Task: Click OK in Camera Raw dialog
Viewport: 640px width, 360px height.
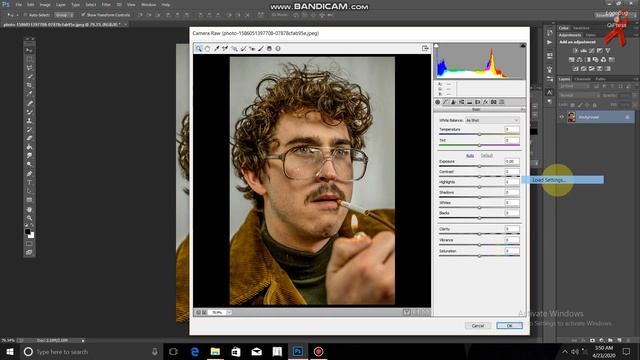Action: (509, 326)
